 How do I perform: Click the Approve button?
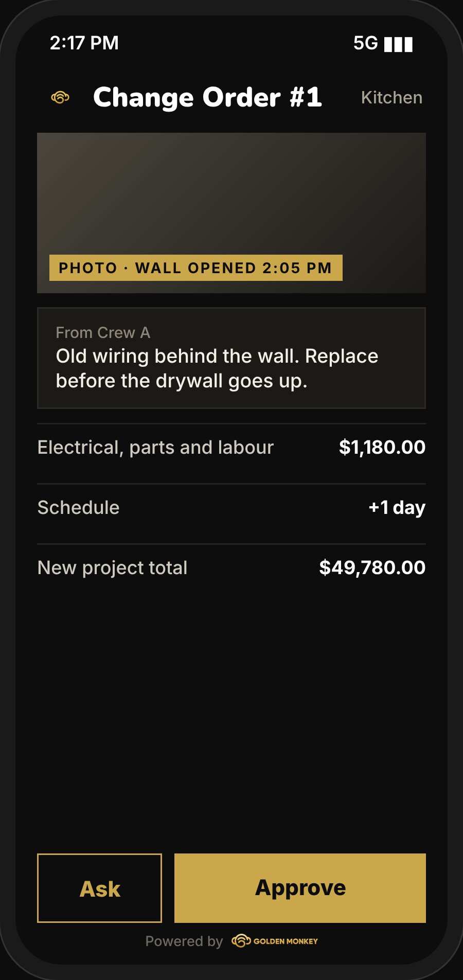click(300, 888)
